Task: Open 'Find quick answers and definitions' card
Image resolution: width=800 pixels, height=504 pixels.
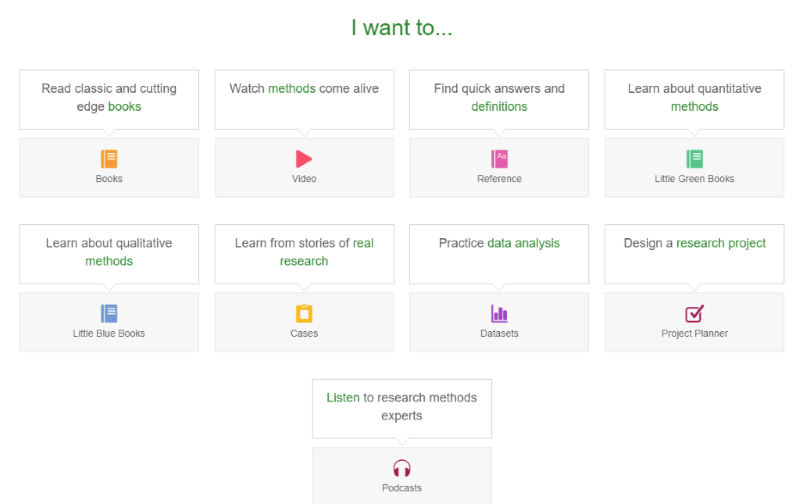Action: point(499,98)
